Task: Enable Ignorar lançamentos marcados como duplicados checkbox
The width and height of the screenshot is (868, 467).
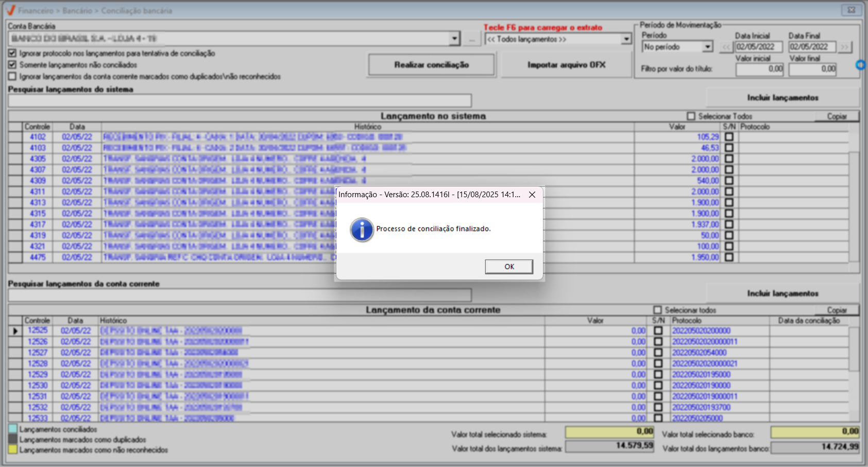Action: 12,76
